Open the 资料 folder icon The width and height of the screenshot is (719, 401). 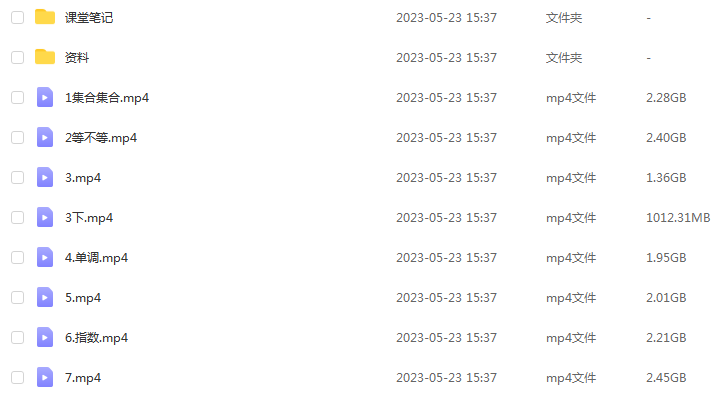(x=45, y=57)
